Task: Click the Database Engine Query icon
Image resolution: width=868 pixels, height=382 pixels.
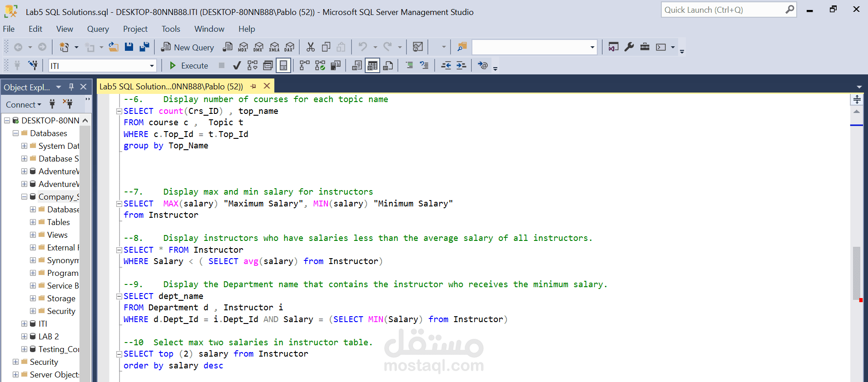Action: 228,47
